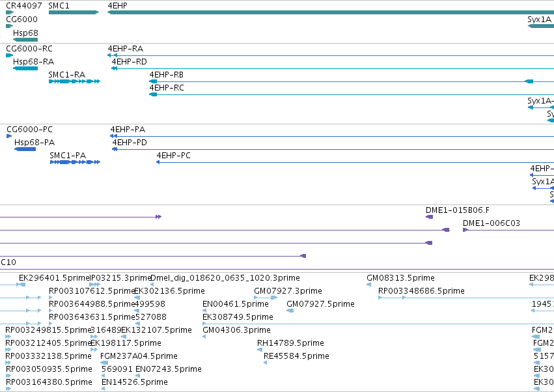Click the 4EHP-PA protein label
Screen dimensions: 554x392
(128, 130)
